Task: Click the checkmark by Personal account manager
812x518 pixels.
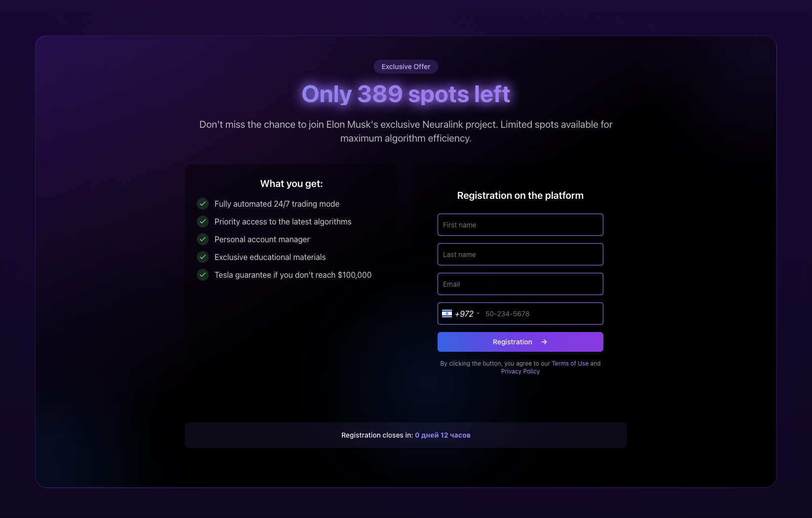Action: 203,239
